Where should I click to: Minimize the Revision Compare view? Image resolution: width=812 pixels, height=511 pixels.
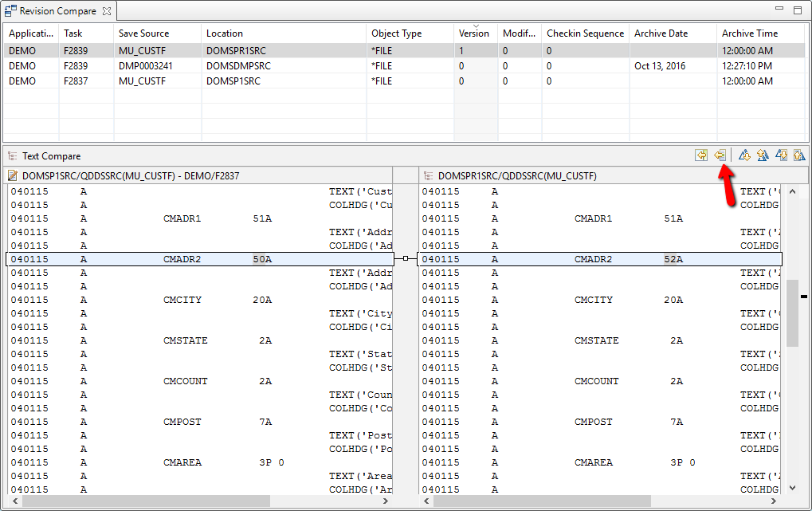(x=780, y=10)
